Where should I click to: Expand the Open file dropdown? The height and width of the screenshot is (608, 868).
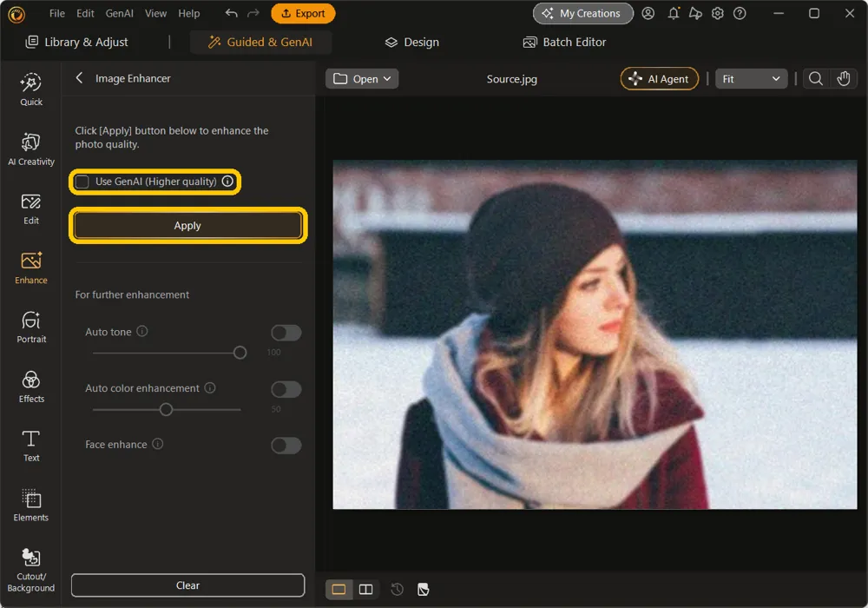(362, 79)
